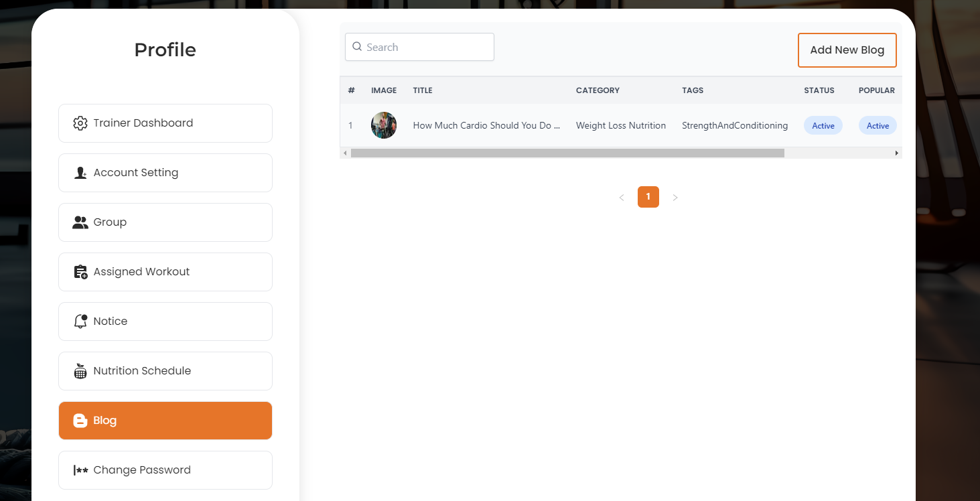This screenshot has width=980, height=501.
Task: Click the Group people icon
Action: [x=80, y=222]
